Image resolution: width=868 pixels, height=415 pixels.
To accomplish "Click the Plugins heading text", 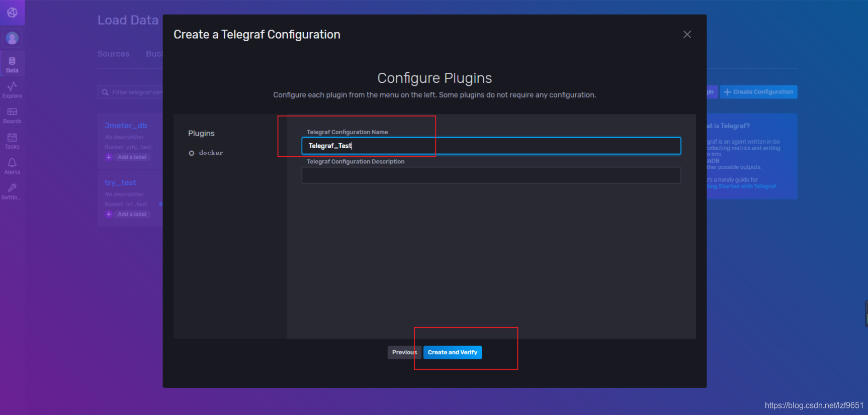I will pyautogui.click(x=201, y=133).
